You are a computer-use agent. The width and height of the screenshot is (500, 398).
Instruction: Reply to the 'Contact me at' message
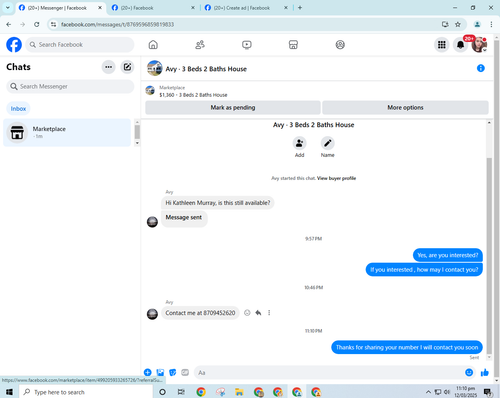click(258, 313)
